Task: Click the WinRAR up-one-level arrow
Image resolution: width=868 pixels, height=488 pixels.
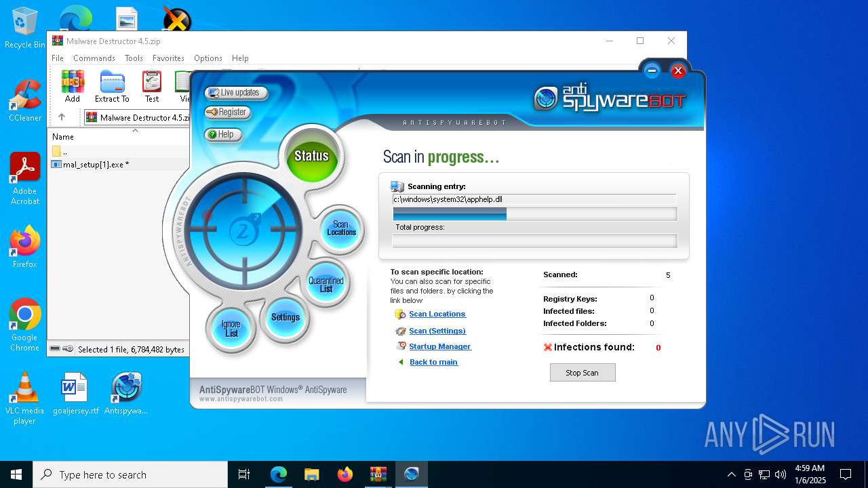Action: tap(62, 117)
